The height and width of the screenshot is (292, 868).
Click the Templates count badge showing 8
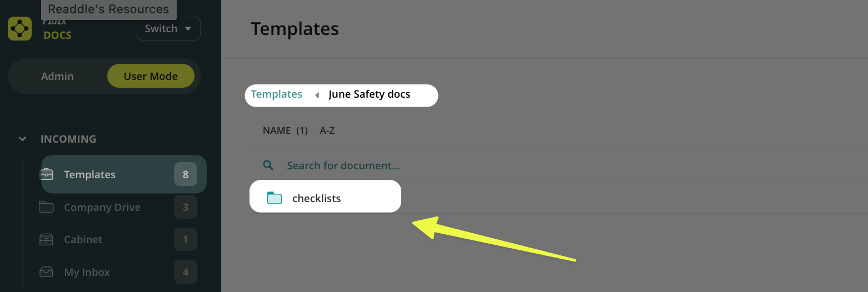(186, 174)
